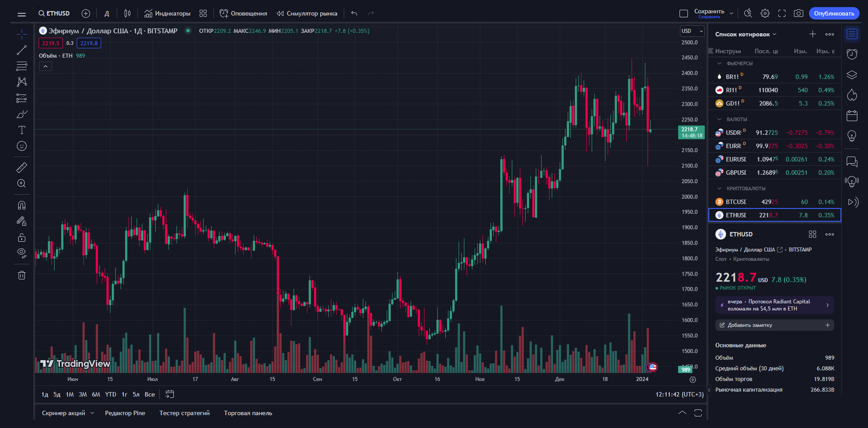868x428 pixels.
Task: Open the alerts alarm clock panel
Action: [852, 54]
